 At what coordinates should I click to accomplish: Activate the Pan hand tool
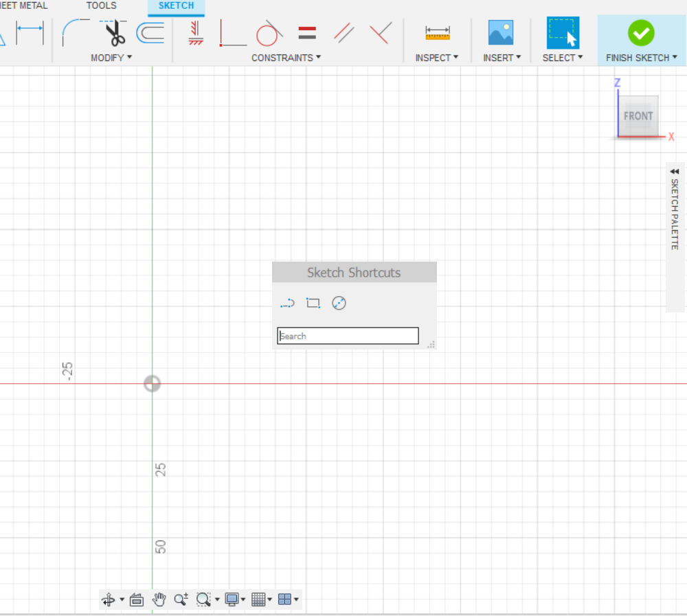(159, 600)
